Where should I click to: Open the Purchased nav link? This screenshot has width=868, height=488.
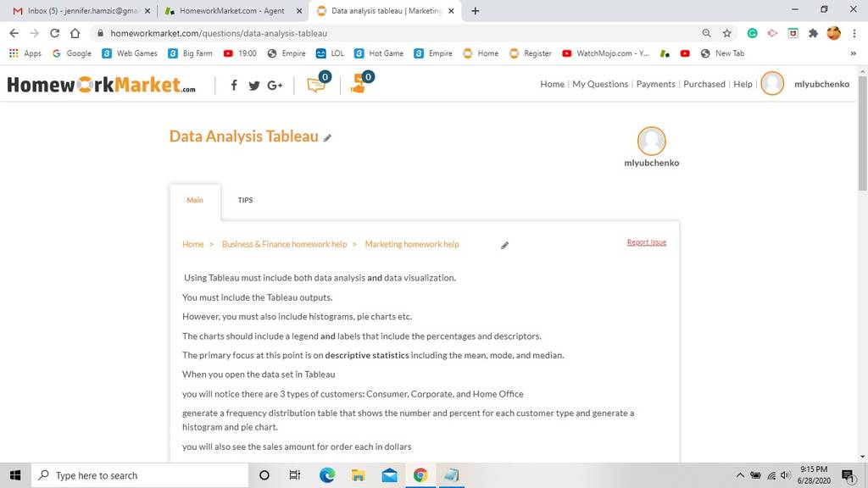coord(704,84)
